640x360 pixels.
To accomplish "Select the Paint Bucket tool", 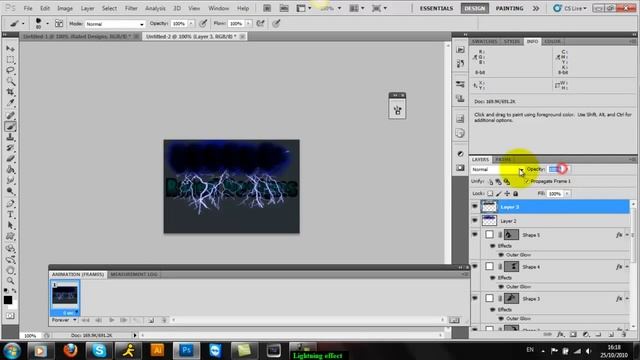I will tap(10, 169).
